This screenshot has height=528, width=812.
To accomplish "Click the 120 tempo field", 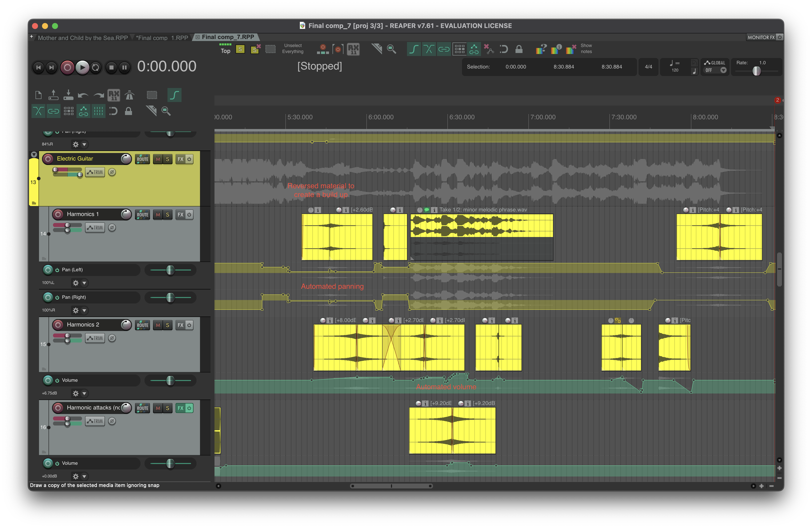I will click(x=675, y=70).
